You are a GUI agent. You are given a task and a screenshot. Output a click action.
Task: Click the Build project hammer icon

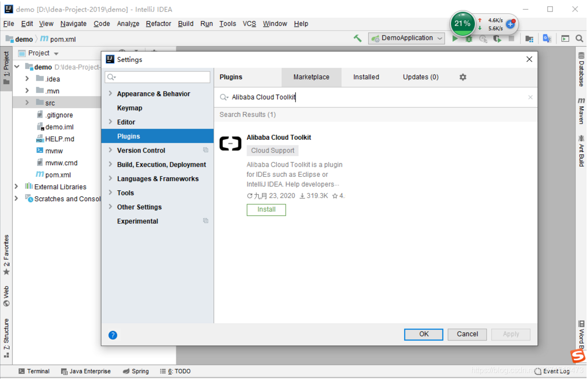click(357, 38)
